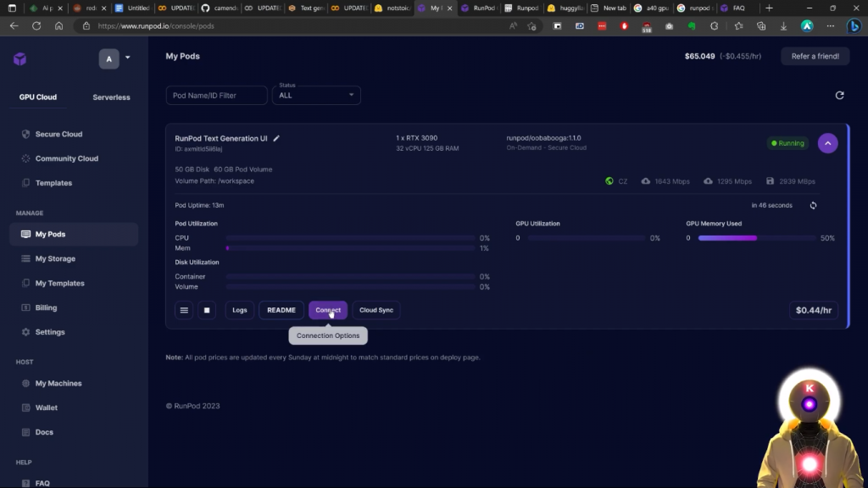
Task: Click 'RunPod Text Generation UI' pod name
Action: [x=221, y=138]
